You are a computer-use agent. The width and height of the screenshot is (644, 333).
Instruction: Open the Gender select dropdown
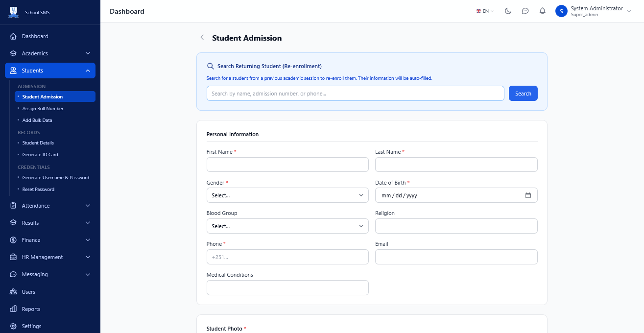(287, 195)
